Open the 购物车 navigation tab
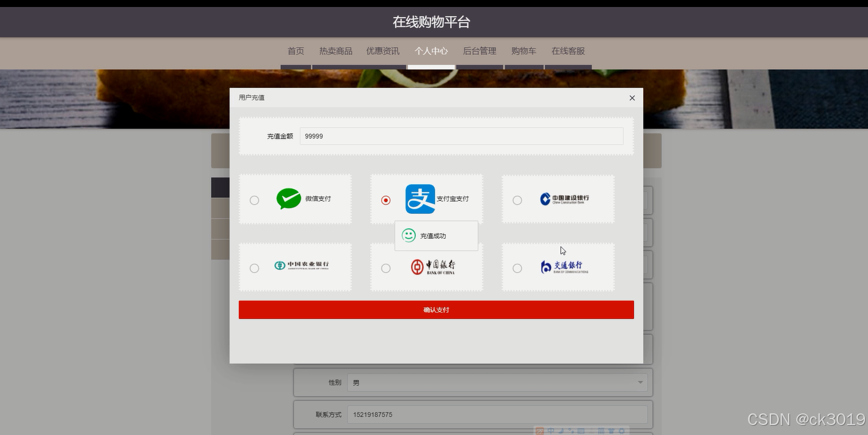The width and height of the screenshot is (868, 435). 524,51
